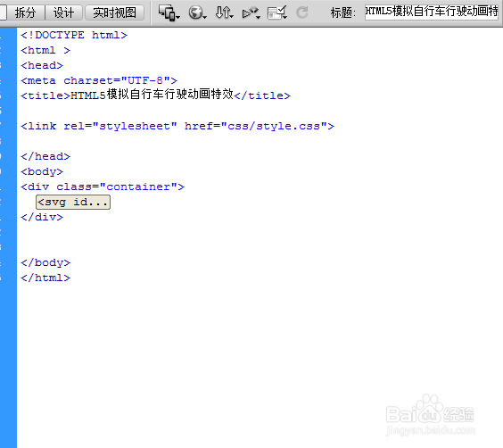The width and height of the screenshot is (503, 448).
Task: Click the <html > opening tag line
Action: 45,50
